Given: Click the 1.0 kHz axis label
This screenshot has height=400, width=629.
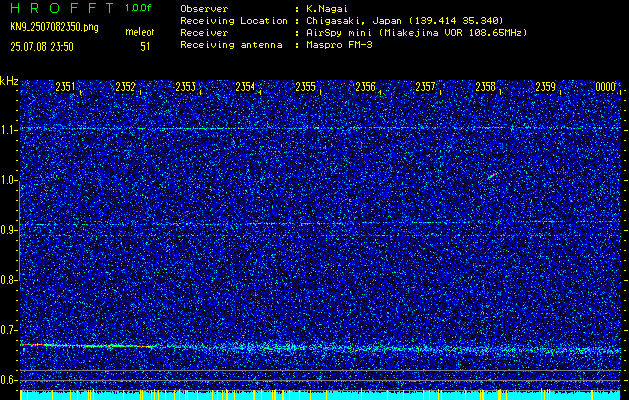Looking at the screenshot, I should [8, 181].
